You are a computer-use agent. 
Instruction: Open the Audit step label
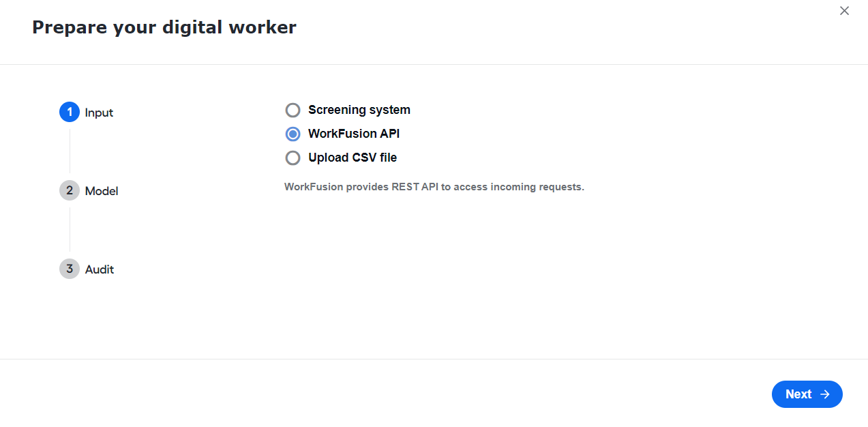[100, 269]
